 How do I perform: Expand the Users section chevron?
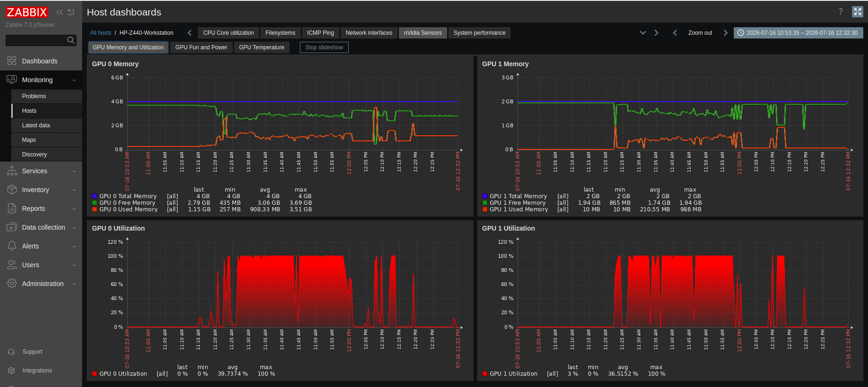point(74,265)
